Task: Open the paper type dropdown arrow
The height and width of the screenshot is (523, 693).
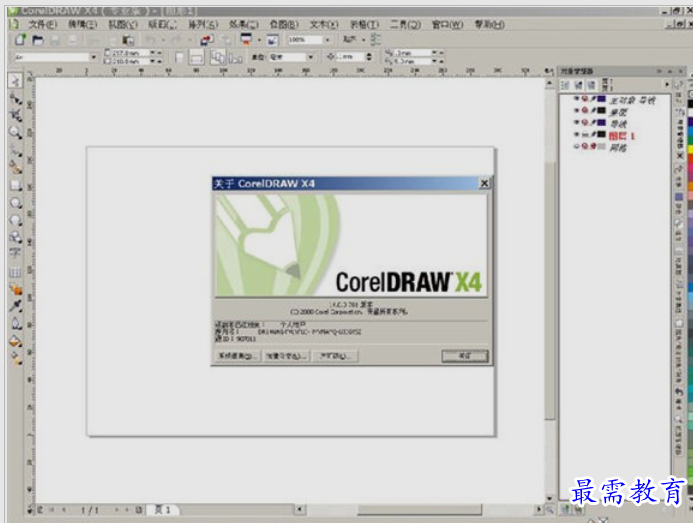Action: [93, 57]
